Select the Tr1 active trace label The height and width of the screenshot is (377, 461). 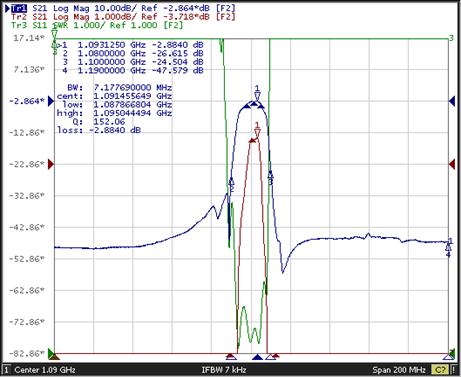[19, 8]
